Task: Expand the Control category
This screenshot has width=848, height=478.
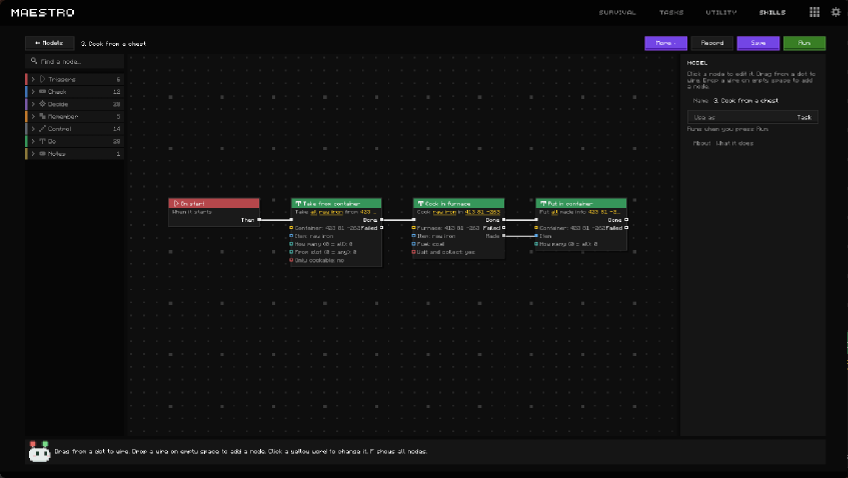Action: pos(75,129)
